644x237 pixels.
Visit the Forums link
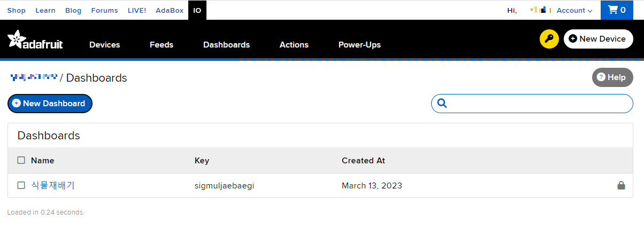point(105,10)
